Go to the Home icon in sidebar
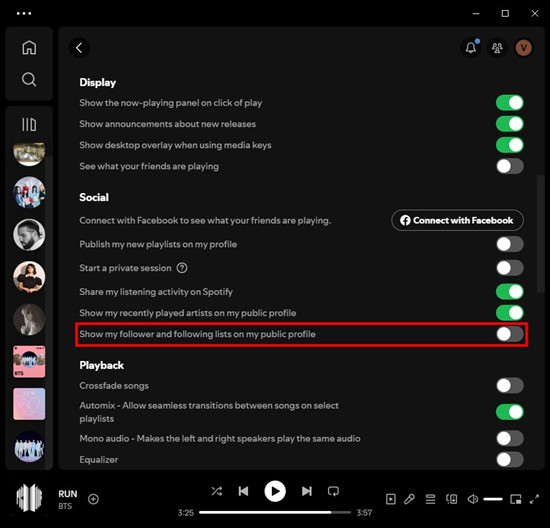550x528 pixels. point(29,47)
